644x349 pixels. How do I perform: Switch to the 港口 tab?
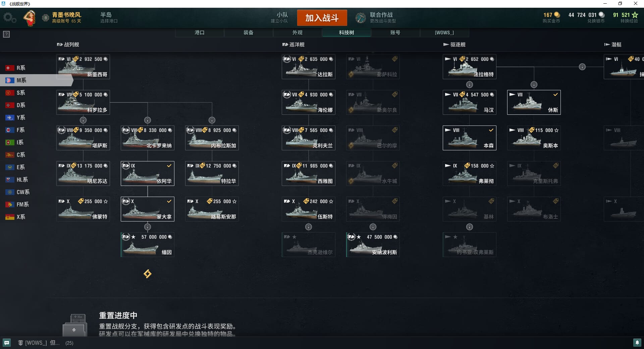pos(200,33)
